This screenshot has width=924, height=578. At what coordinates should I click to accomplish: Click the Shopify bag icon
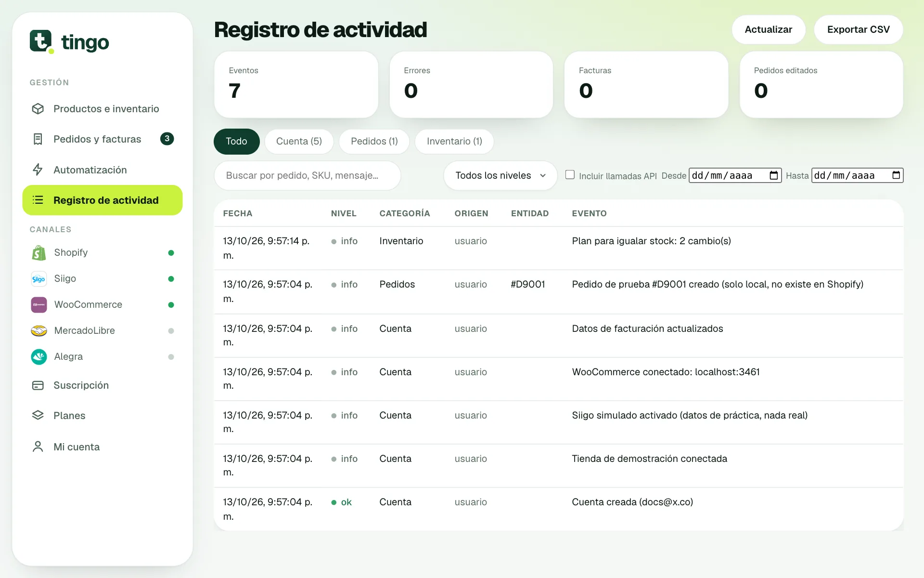(x=38, y=252)
